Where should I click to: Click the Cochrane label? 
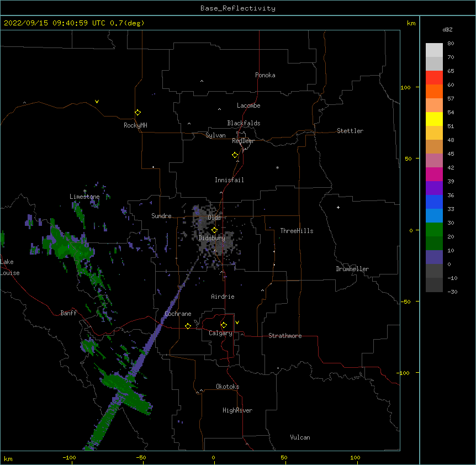pyautogui.click(x=178, y=314)
